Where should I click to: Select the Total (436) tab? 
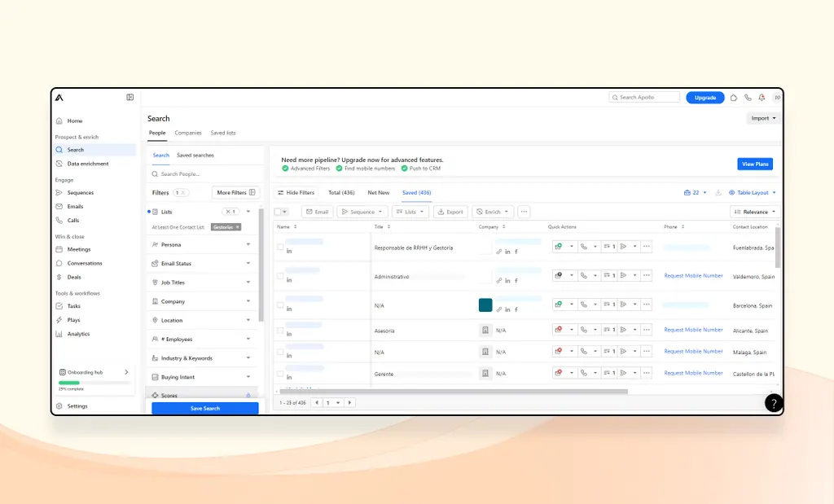coord(341,192)
